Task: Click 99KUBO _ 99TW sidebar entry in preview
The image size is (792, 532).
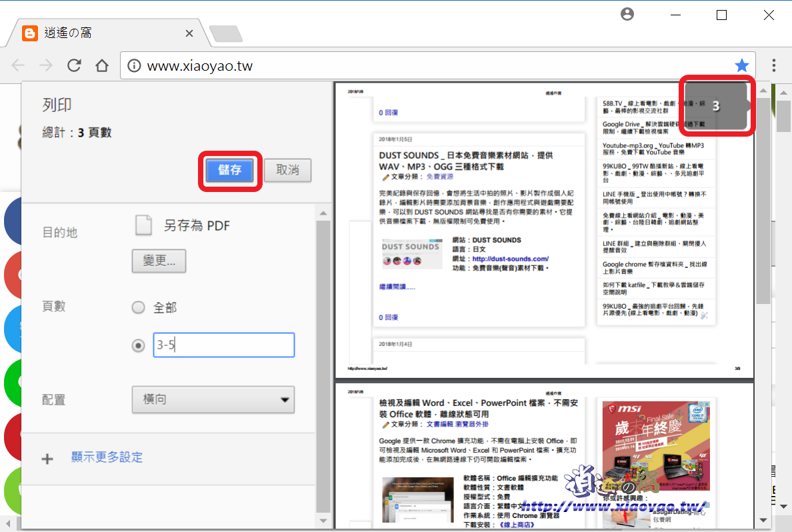Action: pos(653,173)
